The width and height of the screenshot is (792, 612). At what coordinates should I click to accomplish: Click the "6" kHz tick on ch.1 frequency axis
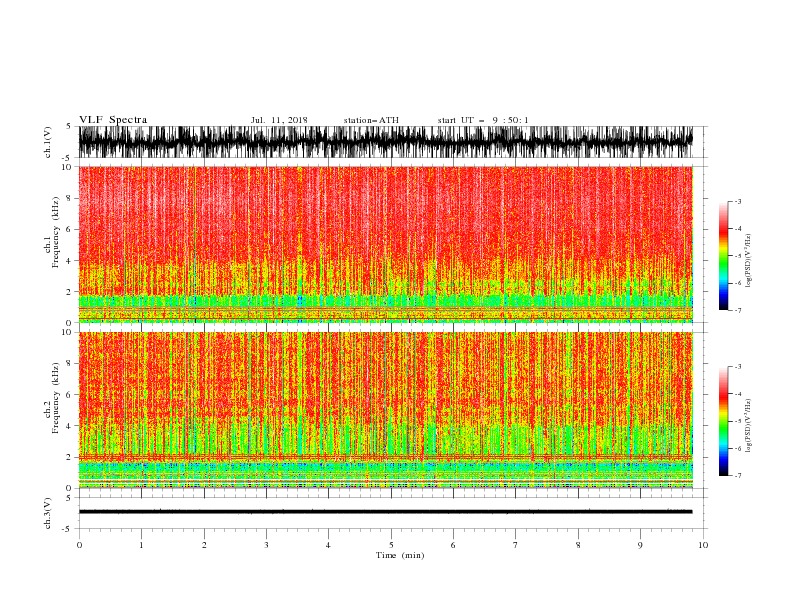[71, 229]
